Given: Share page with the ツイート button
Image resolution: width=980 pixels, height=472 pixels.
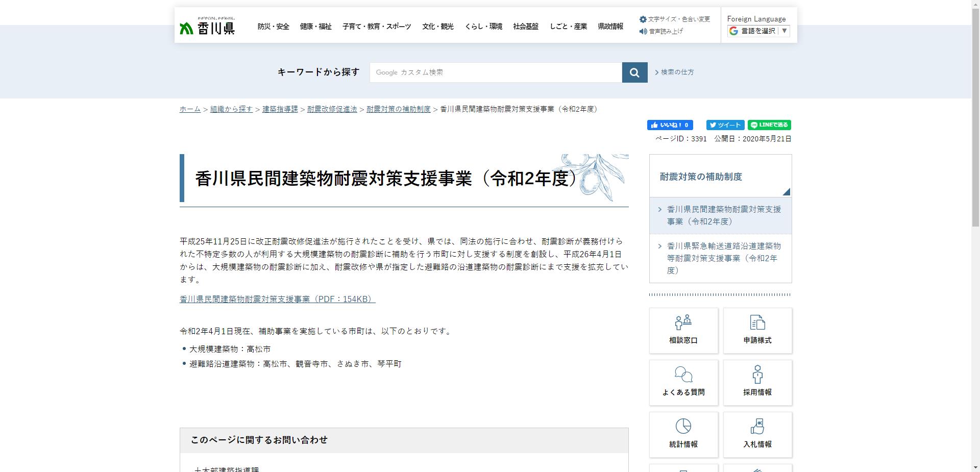Looking at the screenshot, I should coord(725,125).
